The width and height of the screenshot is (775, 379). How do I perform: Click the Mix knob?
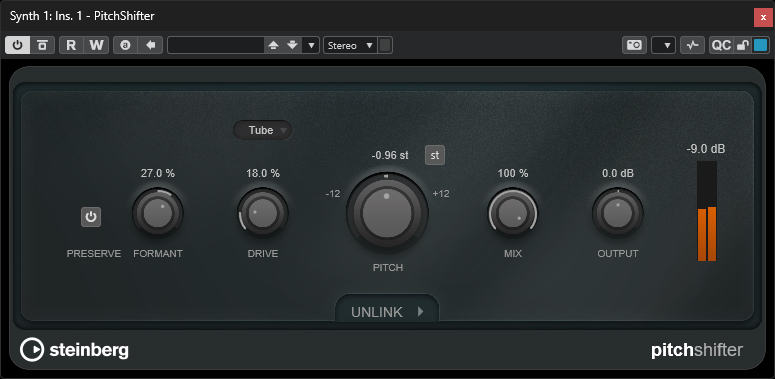point(513,213)
